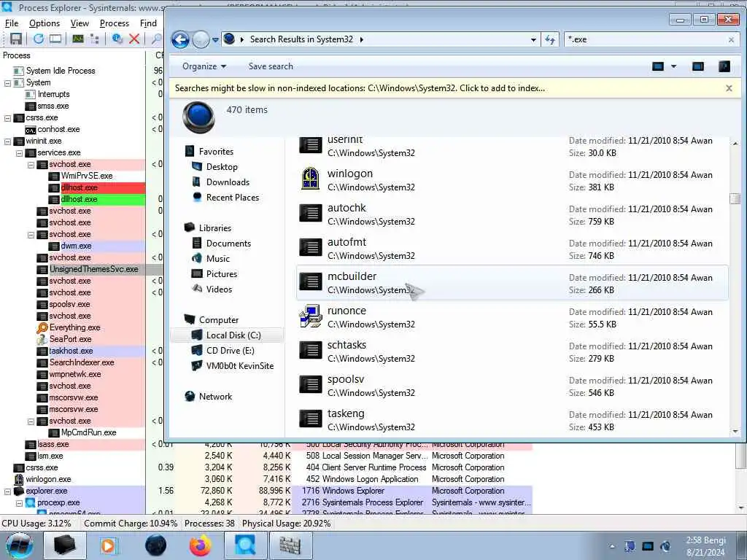Screen dimensions: 747x560
Task: Open the Organize dropdown menu
Action: click(x=204, y=66)
